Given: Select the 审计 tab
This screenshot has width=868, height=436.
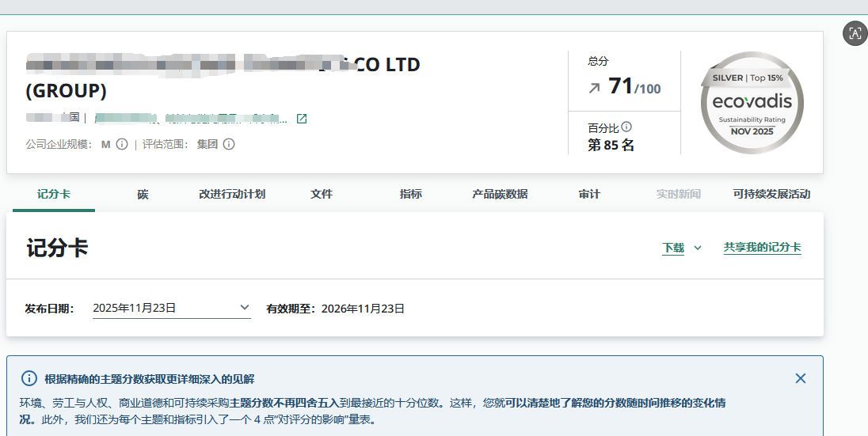Looking at the screenshot, I should click(589, 194).
